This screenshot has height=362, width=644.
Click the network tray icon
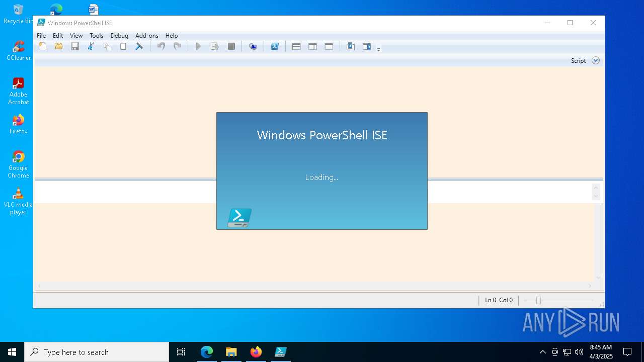(567, 352)
